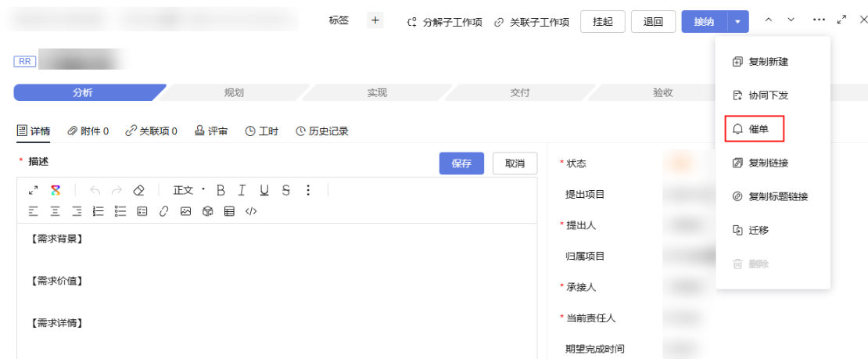This screenshot has width=868, height=359.
Task: Insert a bulleted list
Action: tap(120, 211)
